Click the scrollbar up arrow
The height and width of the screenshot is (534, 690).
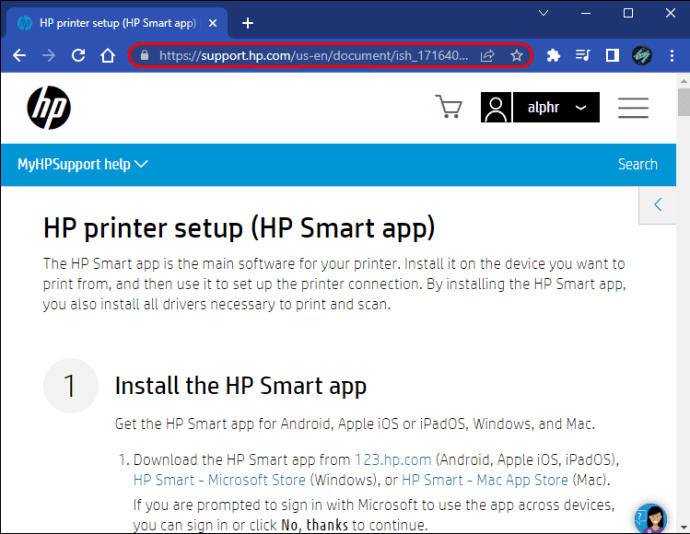coord(683,81)
